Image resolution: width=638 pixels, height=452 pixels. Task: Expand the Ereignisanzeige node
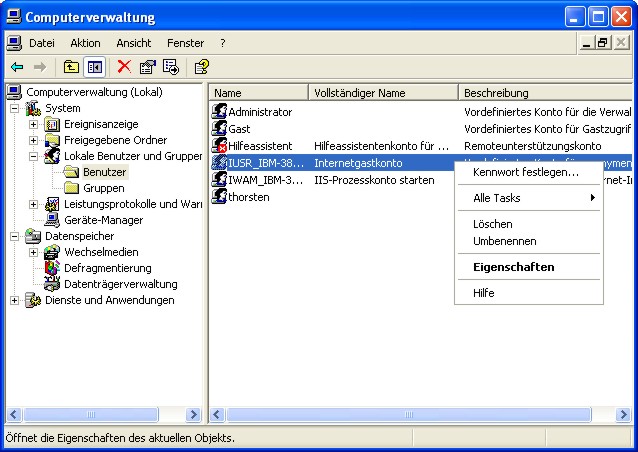click(x=34, y=124)
